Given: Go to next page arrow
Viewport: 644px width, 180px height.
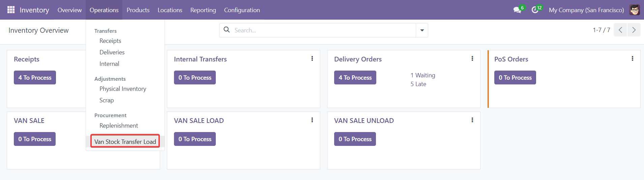Looking at the screenshot, I should (634, 30).
